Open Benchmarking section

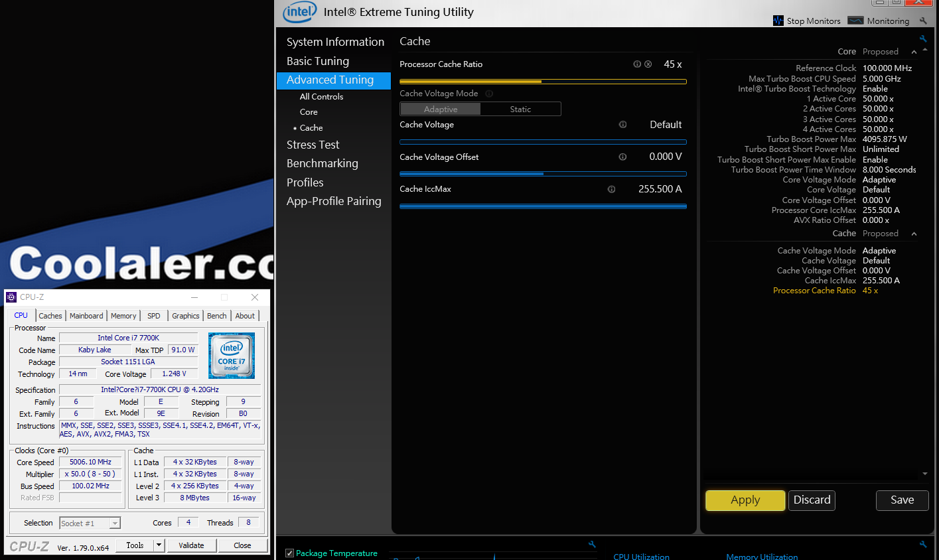pos(322,163)
